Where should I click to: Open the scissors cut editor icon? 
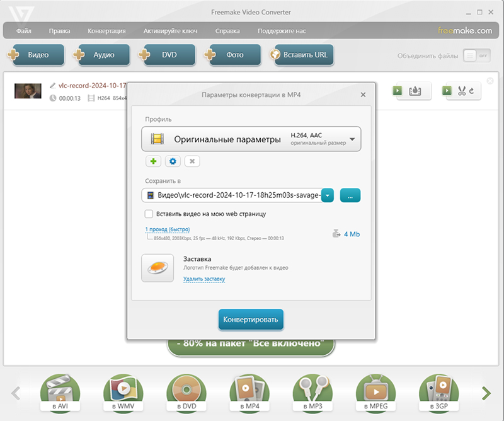462,91
